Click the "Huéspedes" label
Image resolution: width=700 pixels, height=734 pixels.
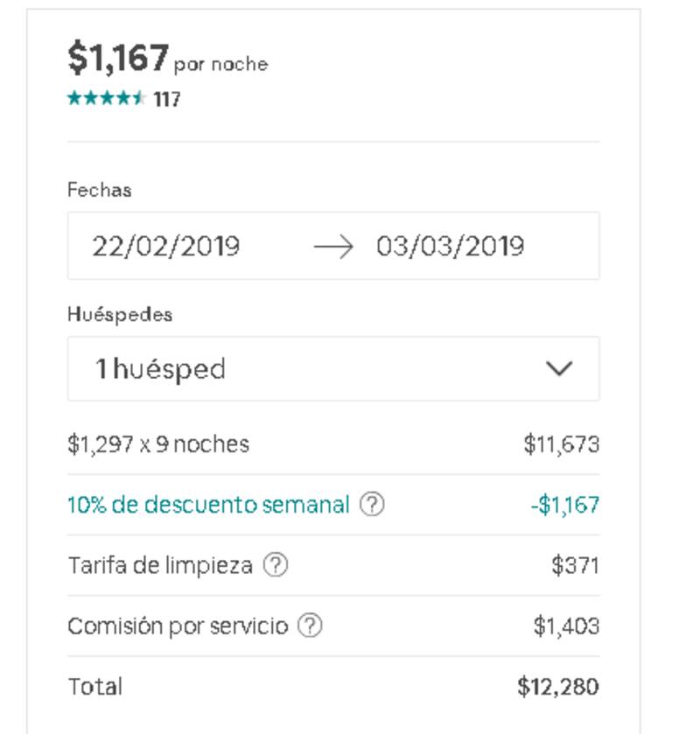[x=120, y=315]
